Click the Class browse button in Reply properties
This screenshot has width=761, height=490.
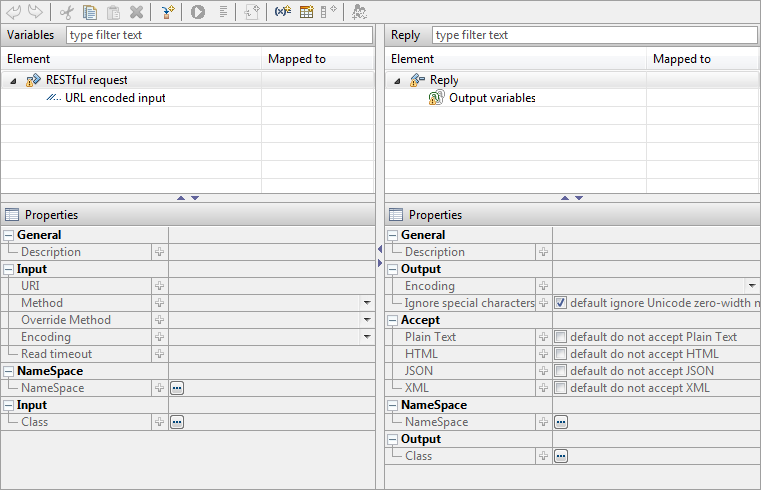tap(561, 456)
